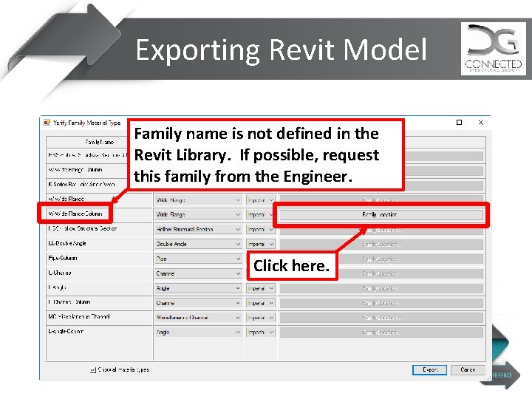
Task: Click the Verify Family Material Type window icon
Action: pyautogui.click(x=47, y=123)
